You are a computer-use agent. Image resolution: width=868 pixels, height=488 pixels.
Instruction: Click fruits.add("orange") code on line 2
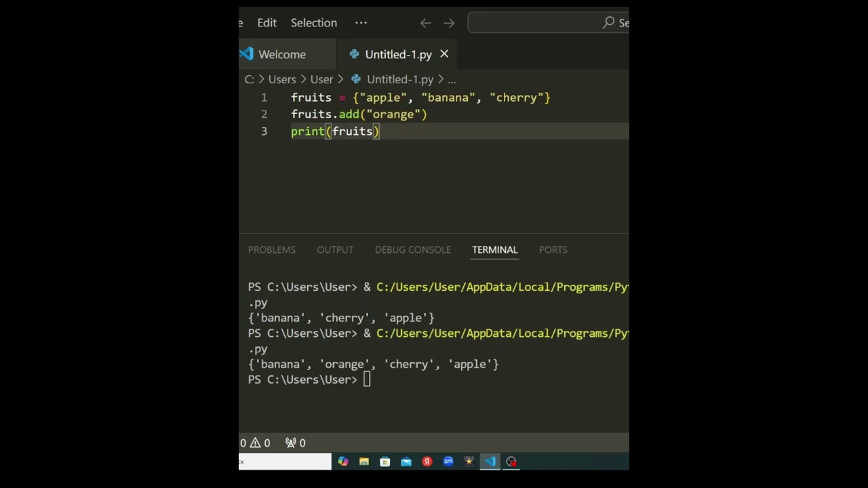(x=359, y=115)
